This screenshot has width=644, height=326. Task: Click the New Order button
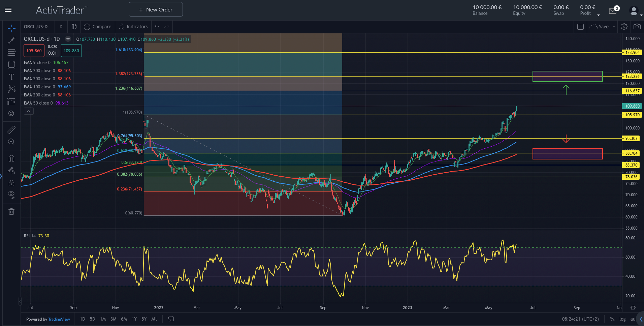[156, 9]
